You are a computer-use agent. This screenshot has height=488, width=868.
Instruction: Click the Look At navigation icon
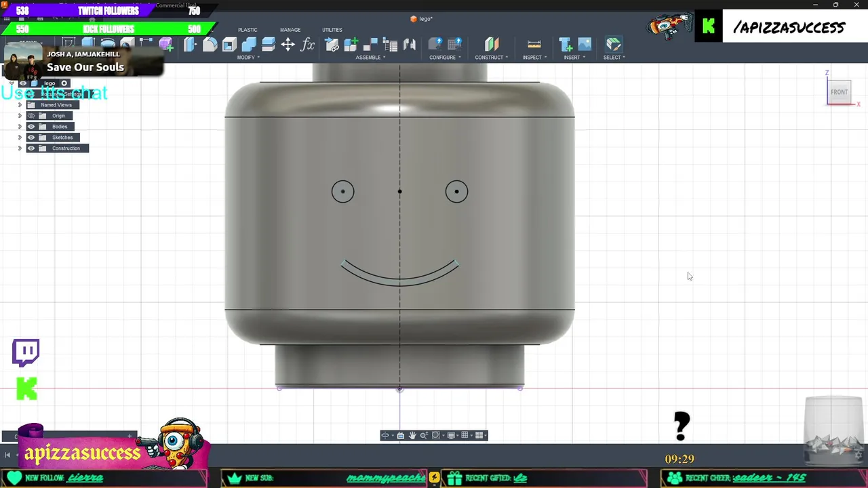pos(401,435)
